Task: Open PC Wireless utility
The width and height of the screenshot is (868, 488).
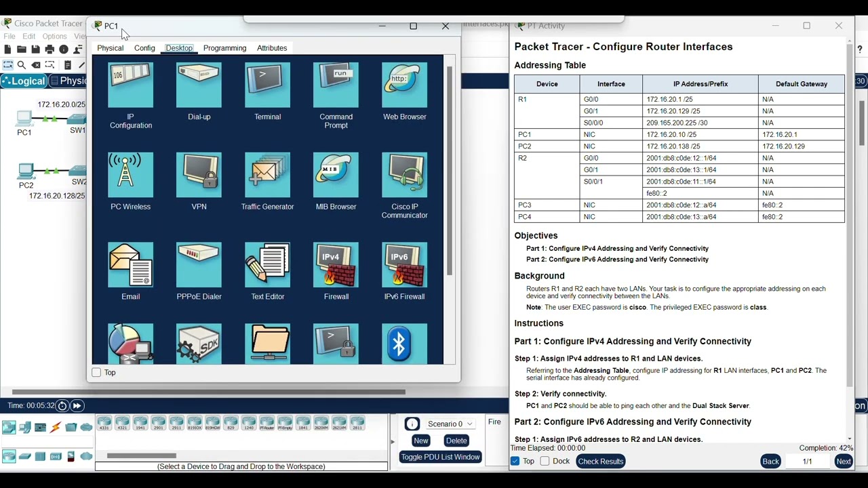Action: tap(131, 181)
